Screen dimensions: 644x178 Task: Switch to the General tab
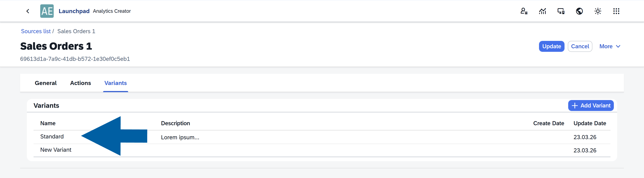click(x=46, y=83)
